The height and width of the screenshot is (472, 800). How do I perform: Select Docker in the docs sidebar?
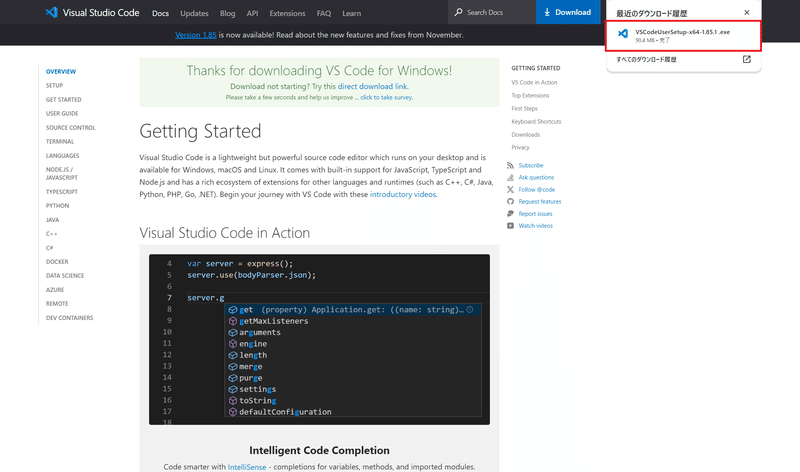[x=57, y=262]
